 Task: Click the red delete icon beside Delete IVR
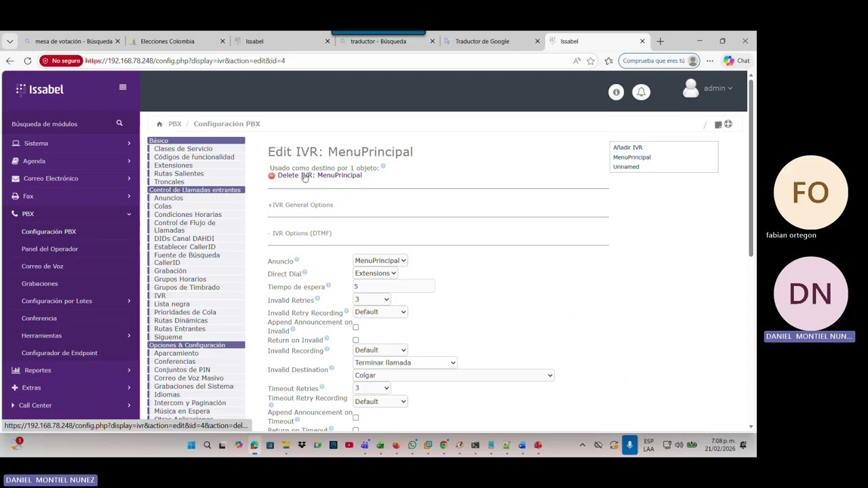(x=271, y=176)
